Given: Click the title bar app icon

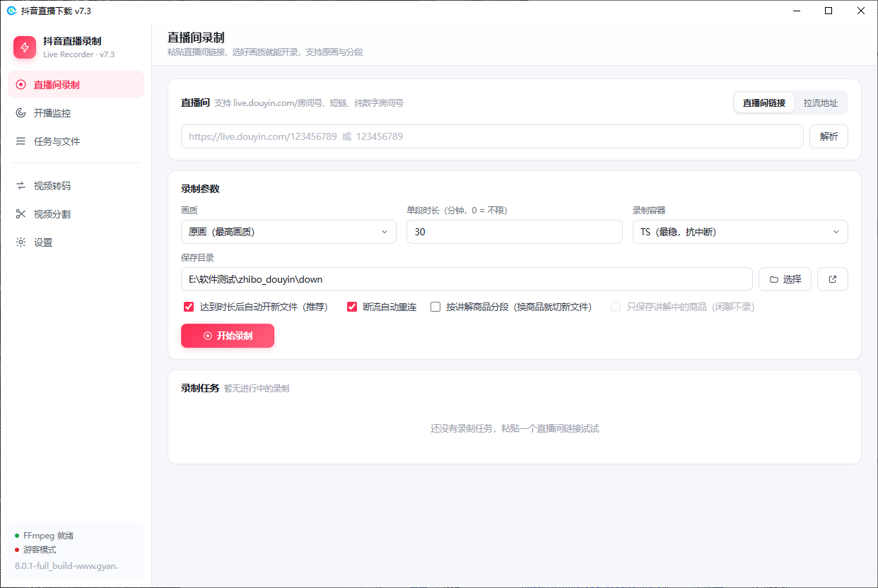Looking at the screenshot, I should coord(11,11).
